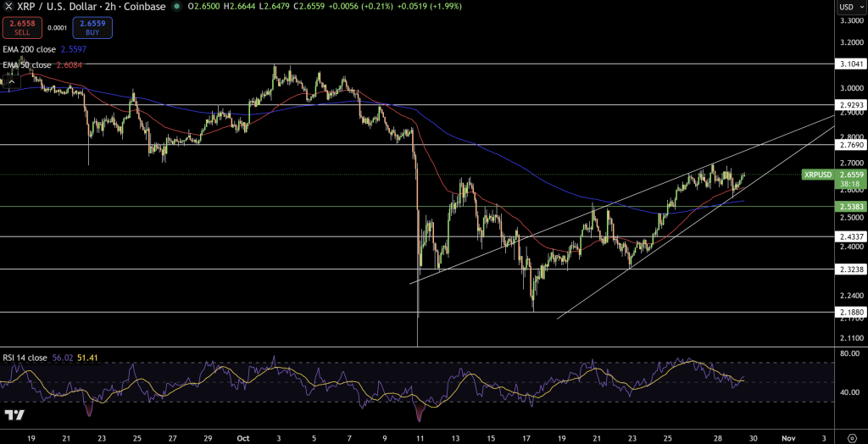Click the 2.1880 price level label
The height and width of the screenshot is (444, 868).
[x=851, y=312]
